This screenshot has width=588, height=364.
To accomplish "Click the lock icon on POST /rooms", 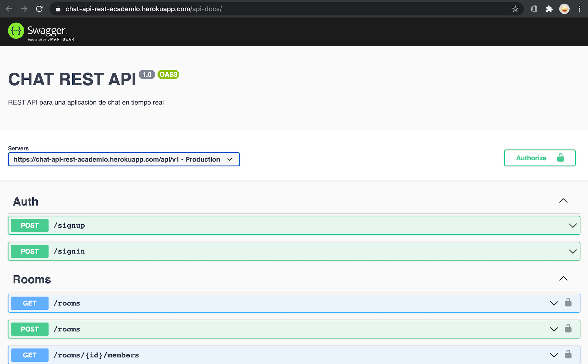I will [567, 329].
